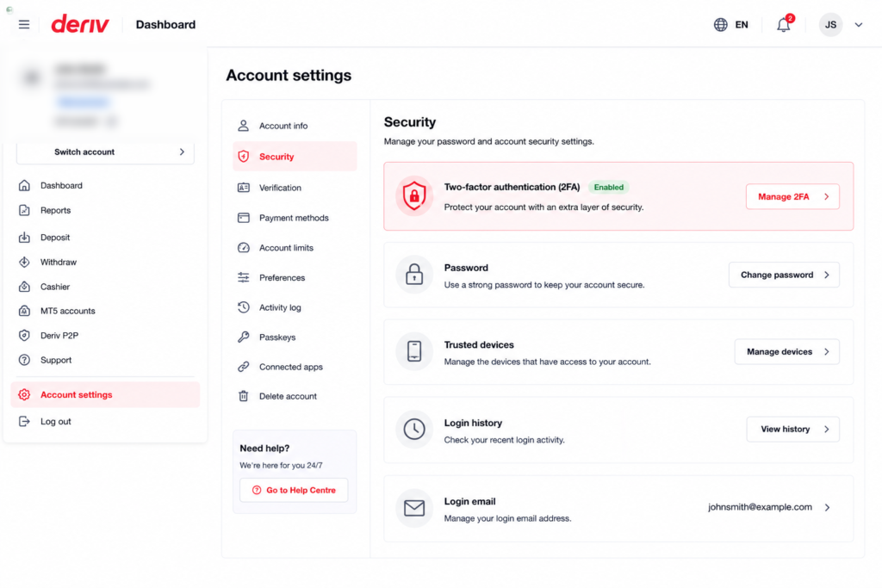Click the Connected apps link icon
The width and height of the screenshot is (882, 588).
click(x=243, y=367)
